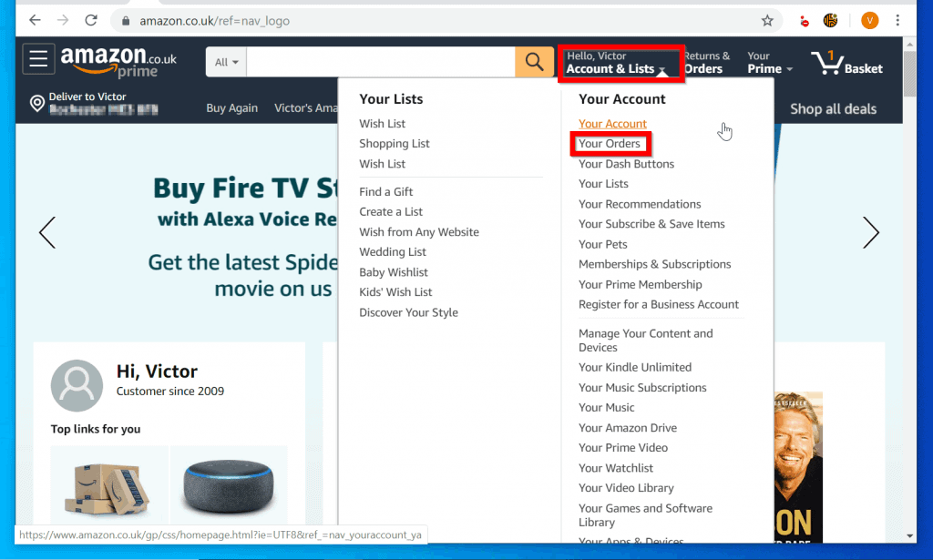Open Your Watchlist

click(616, 468)
